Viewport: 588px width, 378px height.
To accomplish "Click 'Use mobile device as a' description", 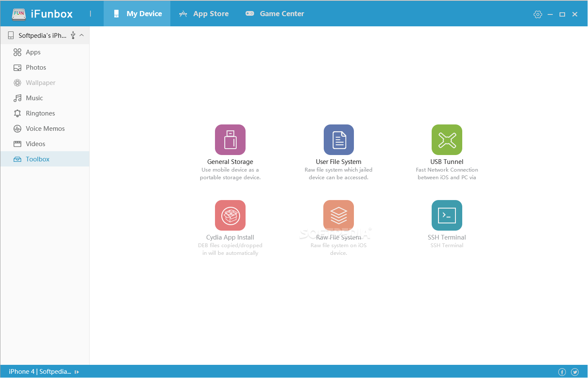I will [x=230, y=170].
